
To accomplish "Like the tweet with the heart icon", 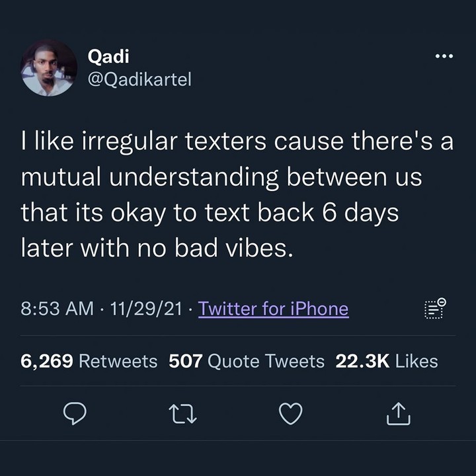I will pyautogui.click(x=290, y=413).
